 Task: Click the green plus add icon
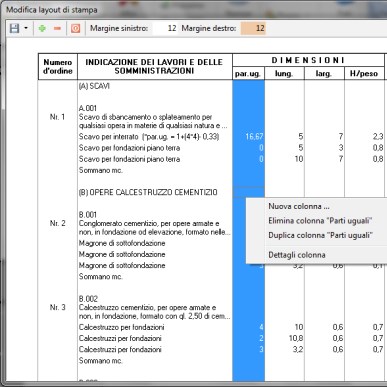coord(42,28)
